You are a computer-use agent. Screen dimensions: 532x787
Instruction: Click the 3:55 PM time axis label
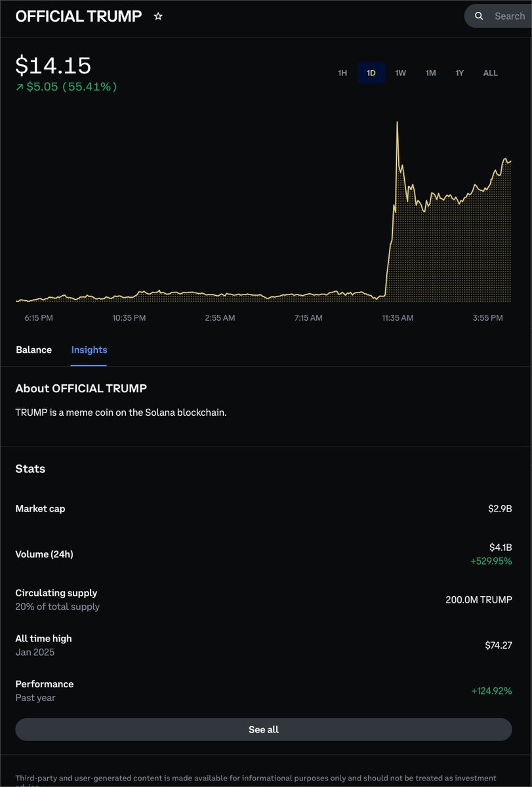pyautogui.click(x=487, y=318)
